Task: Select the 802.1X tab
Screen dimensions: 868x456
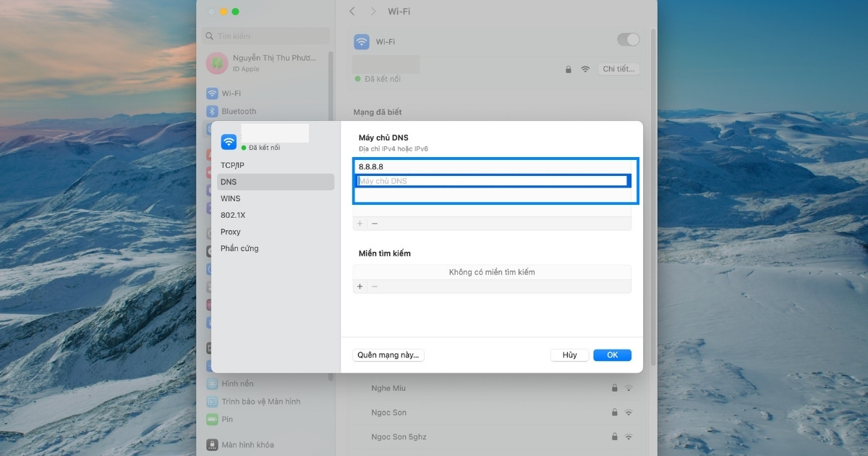Action: pos(231,215)
